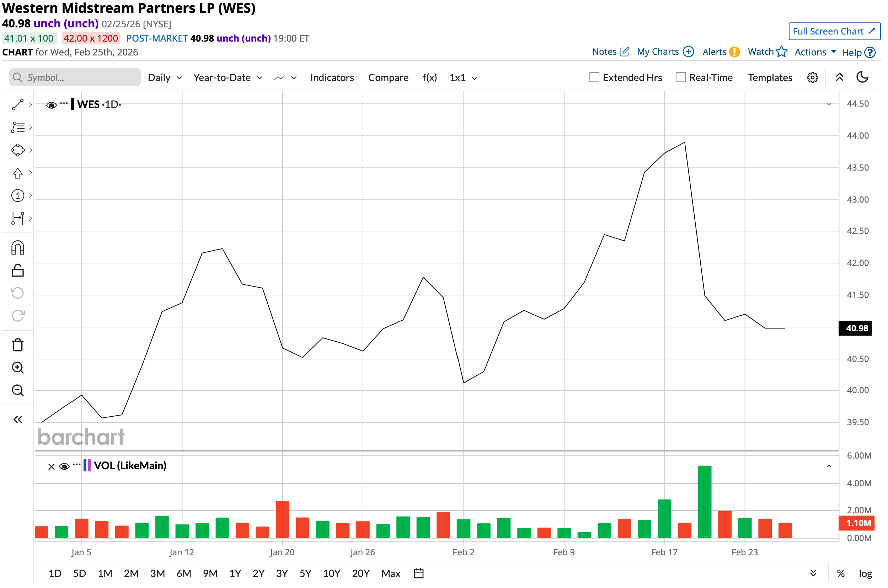Open chart settings gear icon
888x588 pixels.
click(812, 77)
